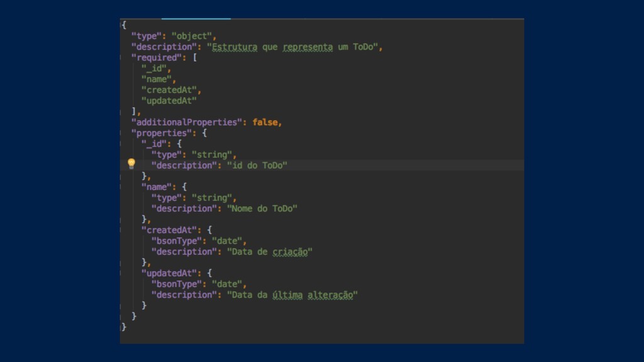
Task: Click the underlined word "criação"
Action: tap(290, 252)
